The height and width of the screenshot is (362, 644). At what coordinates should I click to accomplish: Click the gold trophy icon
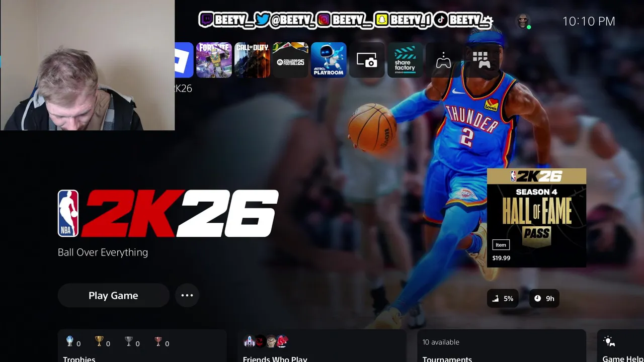tap(99, 342)
